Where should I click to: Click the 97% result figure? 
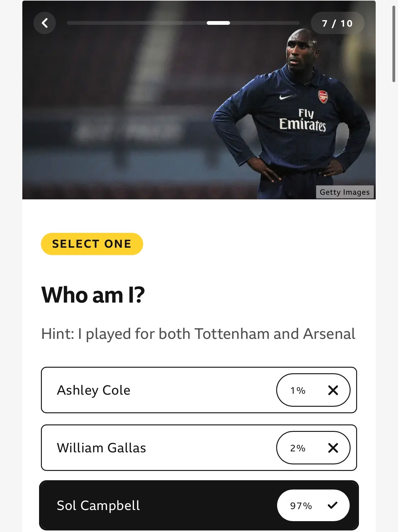click(301, 506)
